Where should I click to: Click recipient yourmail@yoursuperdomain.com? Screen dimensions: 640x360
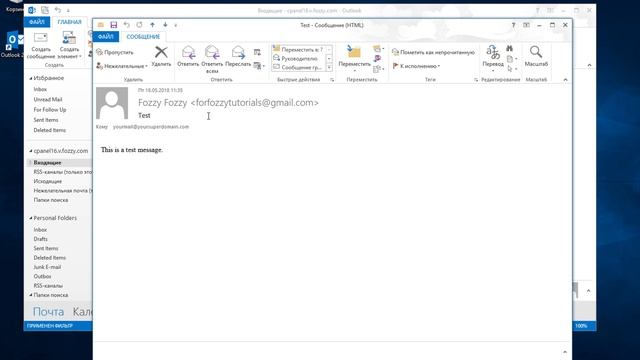point(151,127)
